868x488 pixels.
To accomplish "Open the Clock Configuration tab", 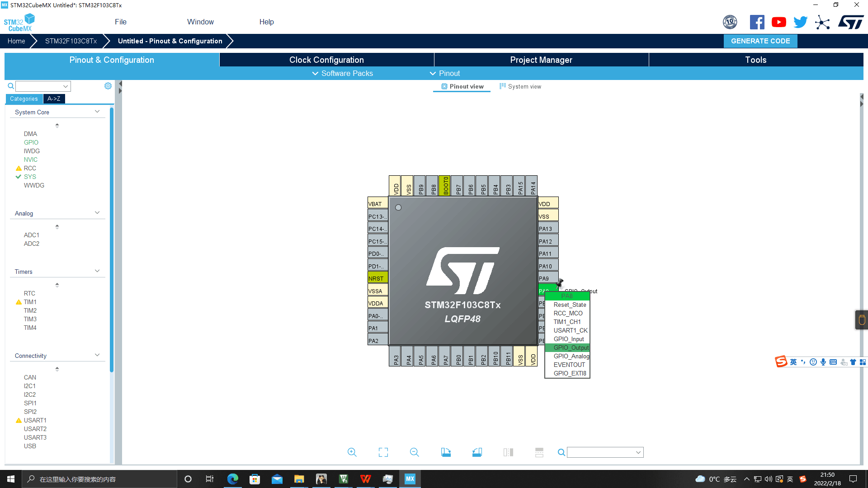I will tap(326, 60).
